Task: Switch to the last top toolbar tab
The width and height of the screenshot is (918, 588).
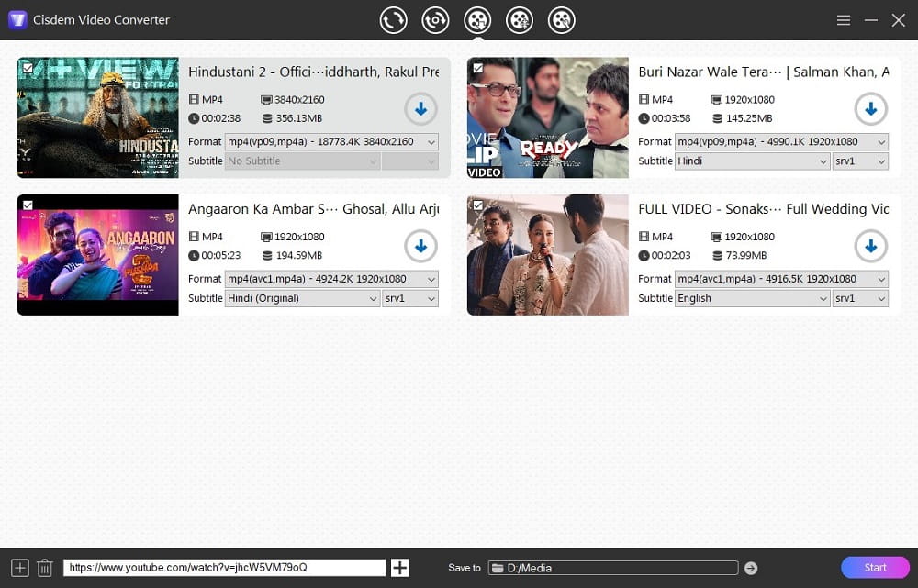Action: tap(561, 20)
